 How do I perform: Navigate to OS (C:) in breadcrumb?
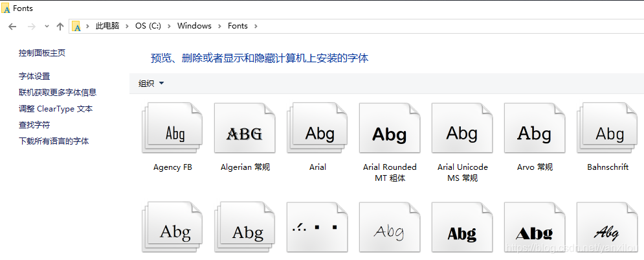tap(148, 26)
